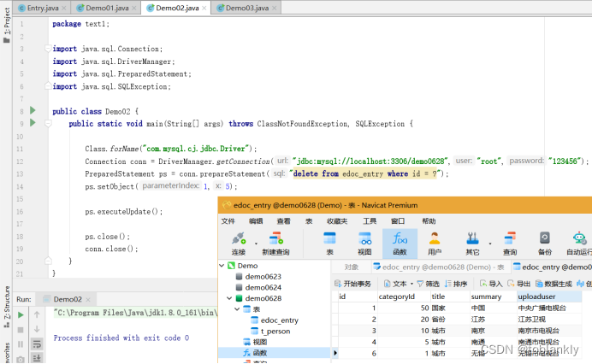592x364 pixels.
Task: Click the 数据生成 data generation button
Action: pyautogui.click(x=554, y=284)
